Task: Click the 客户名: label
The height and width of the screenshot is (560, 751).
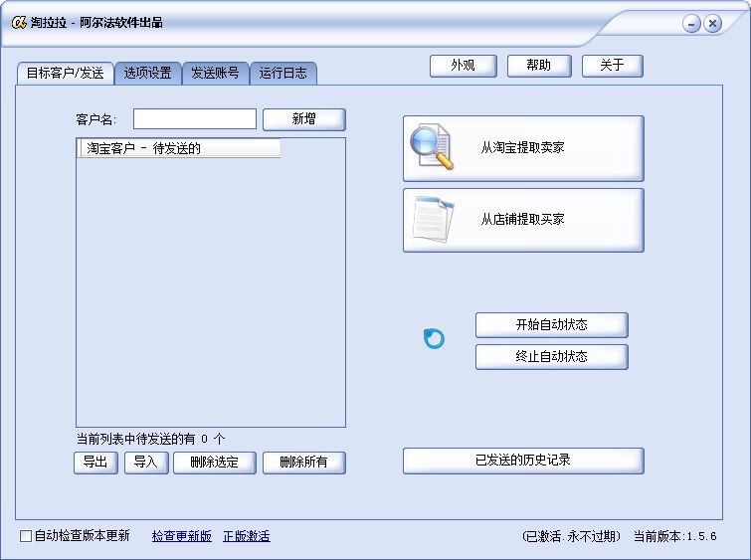Action: coord(95,119)
